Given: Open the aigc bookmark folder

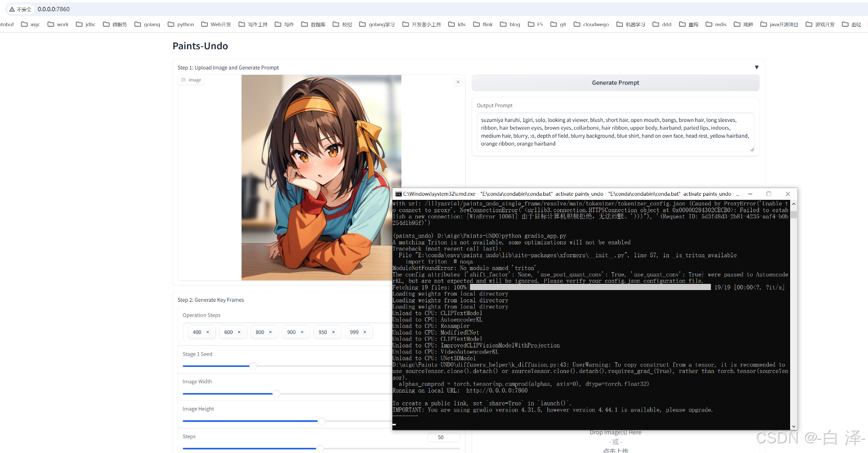Looking at the screenshot, I should click(x=30, y=24).
